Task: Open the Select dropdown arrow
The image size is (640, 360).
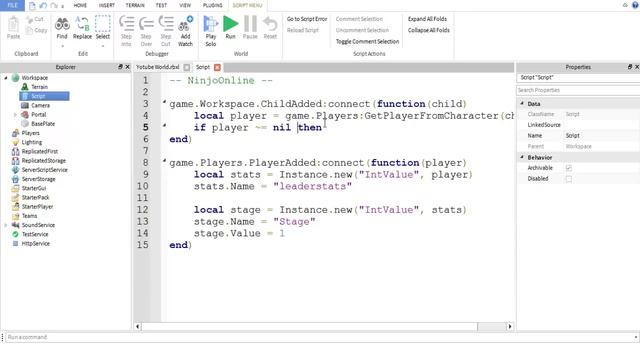Action: (103, 46)
